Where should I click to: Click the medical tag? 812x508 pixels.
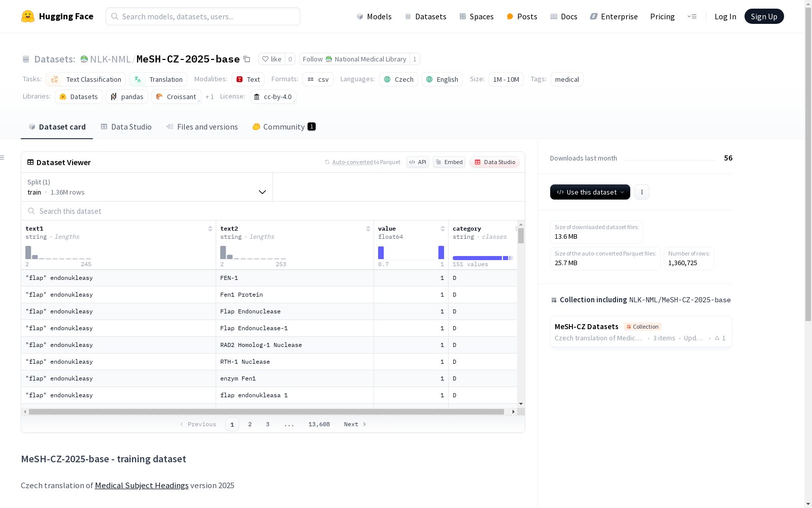567,79
